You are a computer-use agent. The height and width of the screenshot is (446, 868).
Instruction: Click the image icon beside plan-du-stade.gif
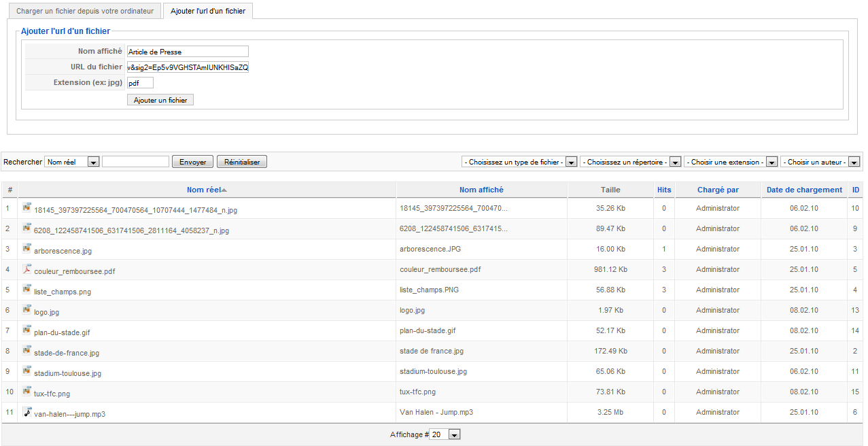click(x=27, y=330)
